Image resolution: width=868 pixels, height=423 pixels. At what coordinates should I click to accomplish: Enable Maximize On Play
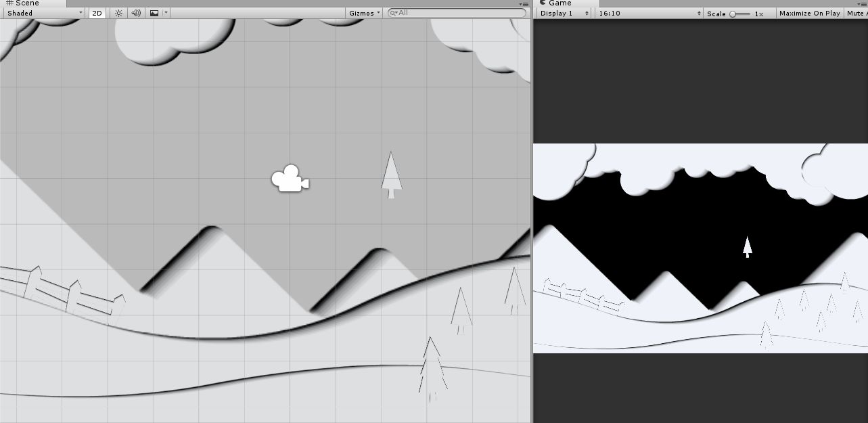coord(809,12)
